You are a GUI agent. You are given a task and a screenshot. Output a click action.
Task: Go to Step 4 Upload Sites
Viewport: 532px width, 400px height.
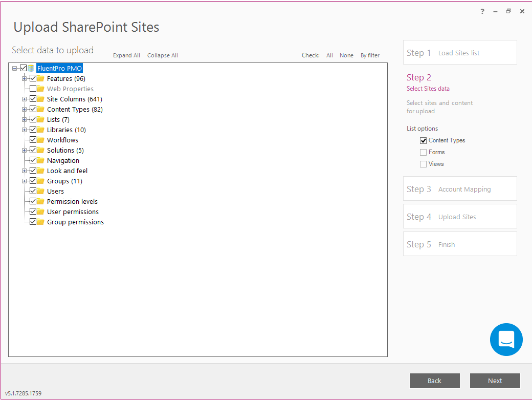pos(460,216)
